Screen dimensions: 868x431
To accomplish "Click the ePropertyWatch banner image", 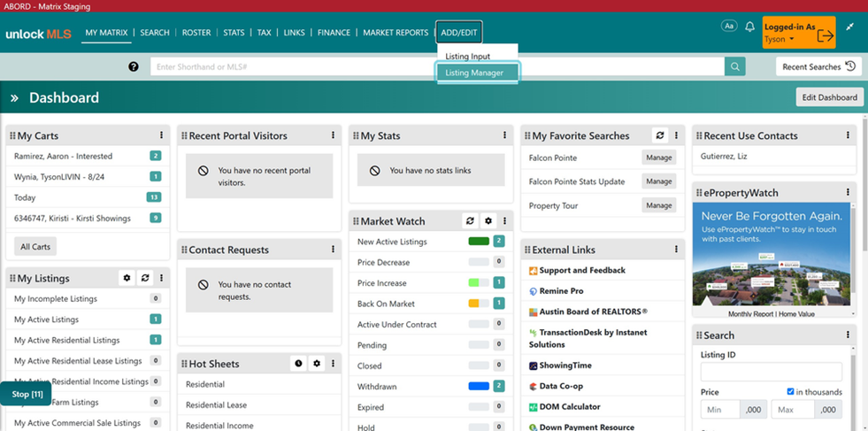I will tap(771, 255).
